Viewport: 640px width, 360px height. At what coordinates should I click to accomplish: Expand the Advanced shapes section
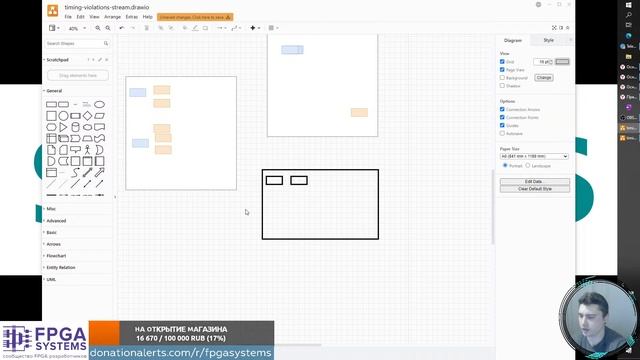[x=56, y=221]
